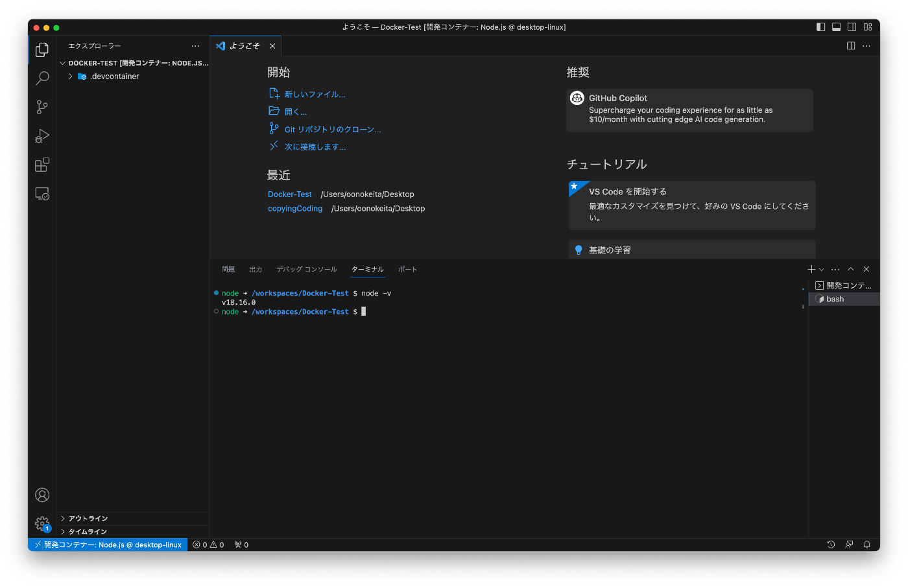Select the 開発コンテ... terminal entry

point(844,285)
